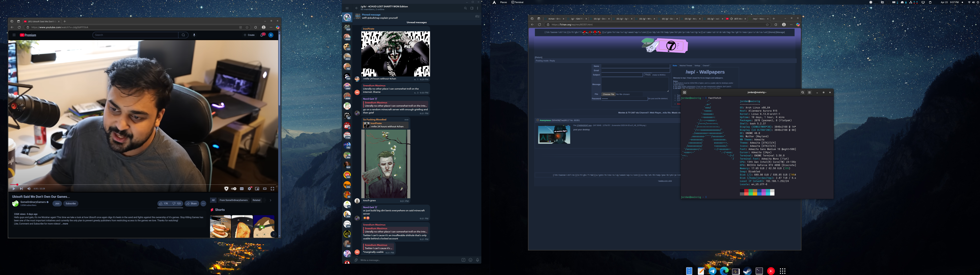Play the YouTube video
The image size is (980, 275).
(14, 189)
